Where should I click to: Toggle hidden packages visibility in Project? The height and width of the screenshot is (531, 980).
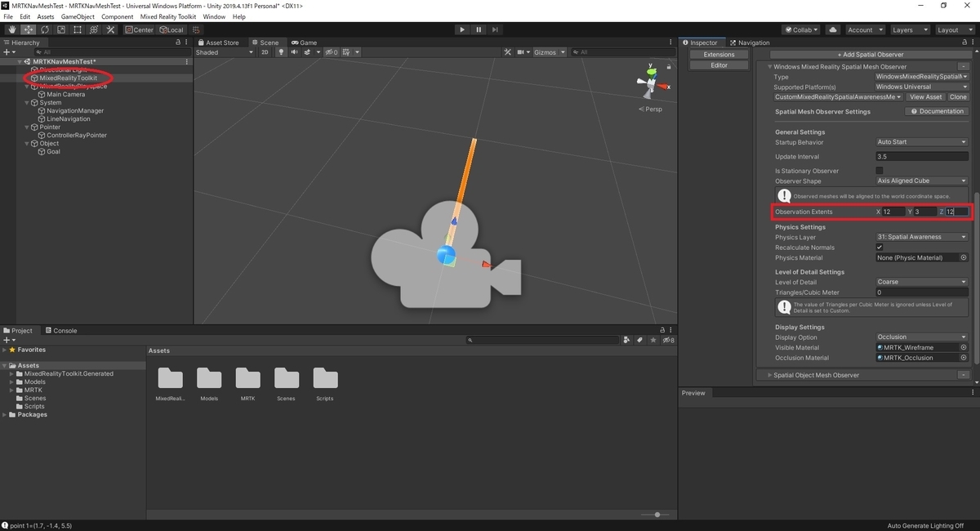pyautogui.click(x=669, y=340)
